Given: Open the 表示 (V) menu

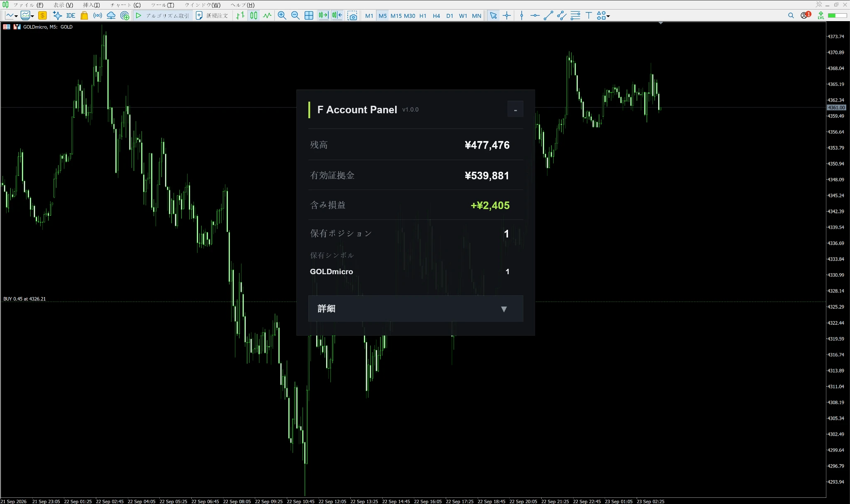Looking at the screenshot, I should coord(63,5).
